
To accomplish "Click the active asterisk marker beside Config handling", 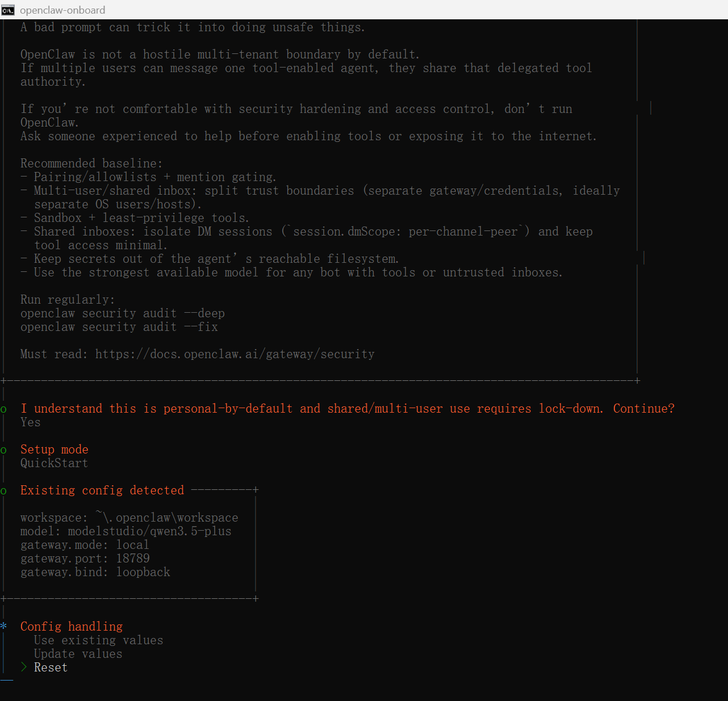I will [x=4, y=626].
